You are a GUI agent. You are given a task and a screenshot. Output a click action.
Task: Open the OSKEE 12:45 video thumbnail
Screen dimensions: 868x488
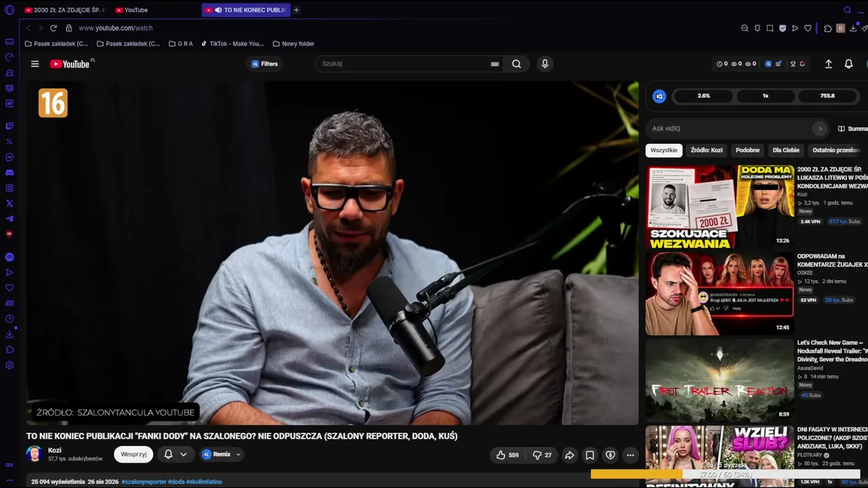(719, 293)
